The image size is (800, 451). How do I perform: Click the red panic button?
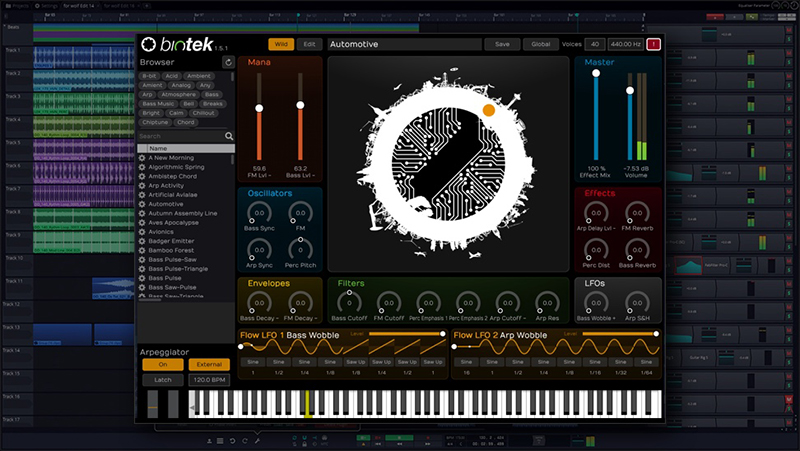pos(654,44)
